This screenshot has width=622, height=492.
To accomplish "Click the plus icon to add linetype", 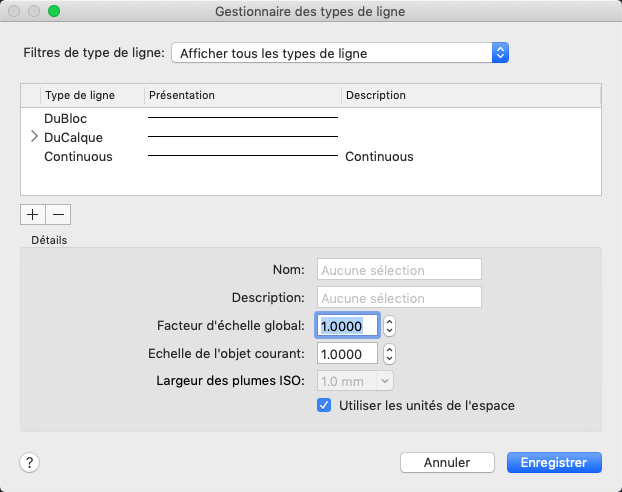I will 33,214.
